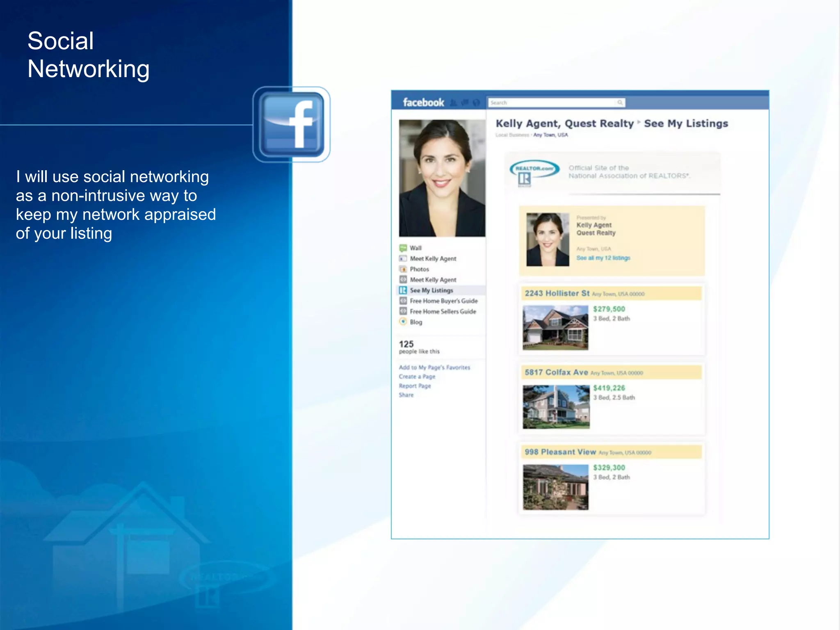Click '125 people like this' count

[x=419, y=347]
